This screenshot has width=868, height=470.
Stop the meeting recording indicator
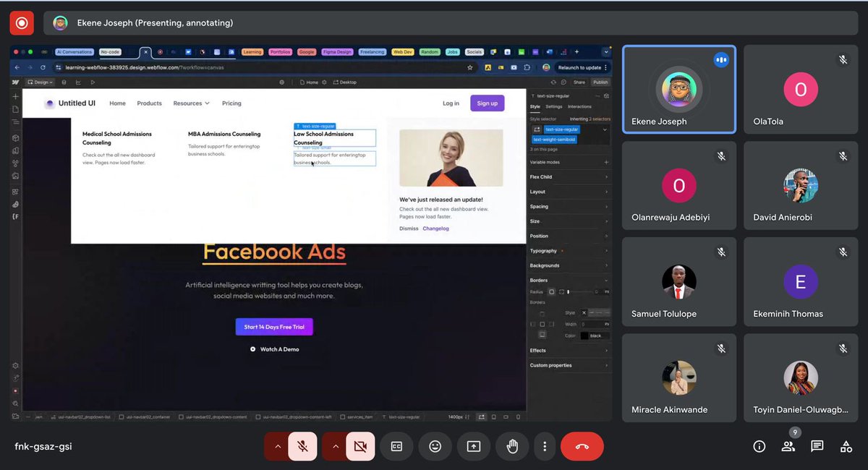pyautogui.click(x=22, y=22)
